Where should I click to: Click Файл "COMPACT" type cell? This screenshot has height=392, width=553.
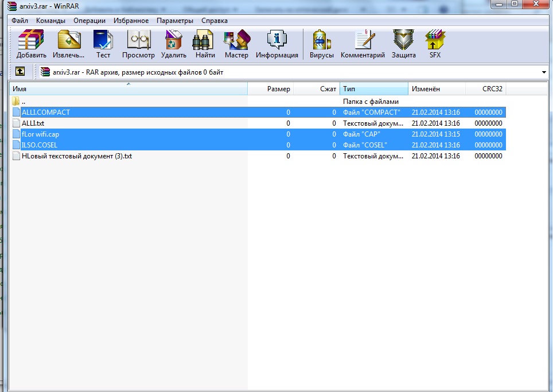[372, 112]
